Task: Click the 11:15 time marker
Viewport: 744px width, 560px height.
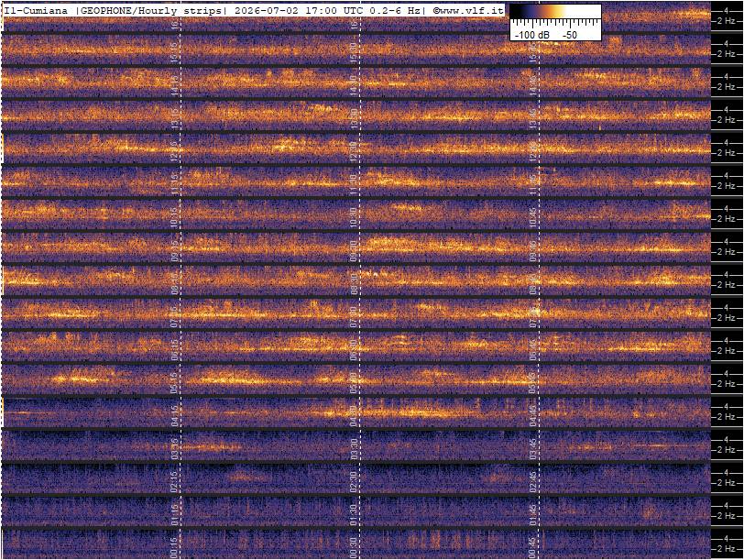Action: 174,184
